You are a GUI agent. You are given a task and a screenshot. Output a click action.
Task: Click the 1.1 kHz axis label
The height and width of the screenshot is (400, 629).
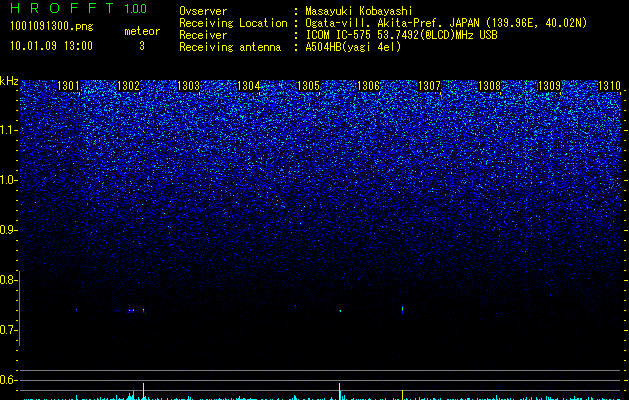click(x=8, y=130)
